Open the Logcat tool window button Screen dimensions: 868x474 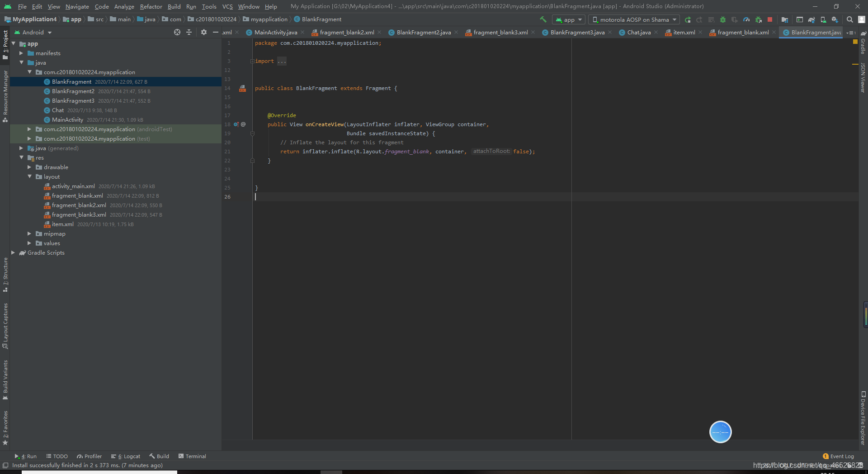(x=125, y=456)
